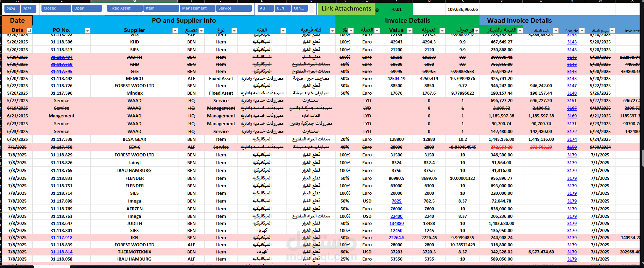Open cheque number link 3174

click(572, 139)
